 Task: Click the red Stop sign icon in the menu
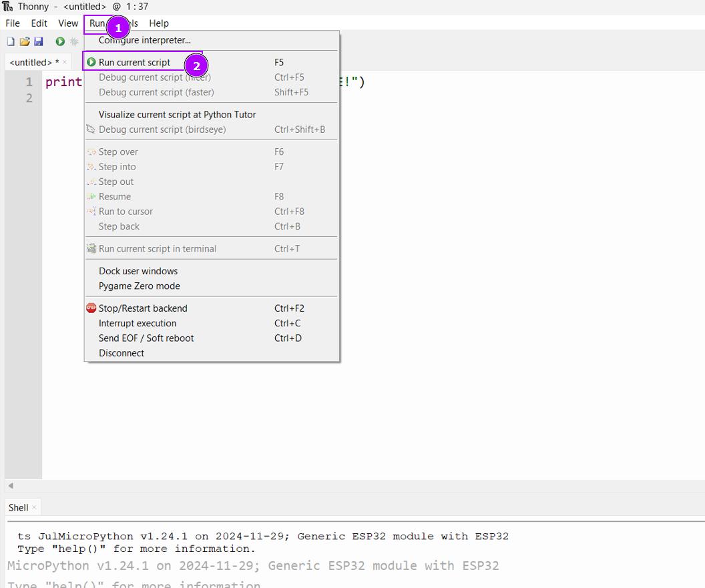pyautogui.click(x=91, y=308)
